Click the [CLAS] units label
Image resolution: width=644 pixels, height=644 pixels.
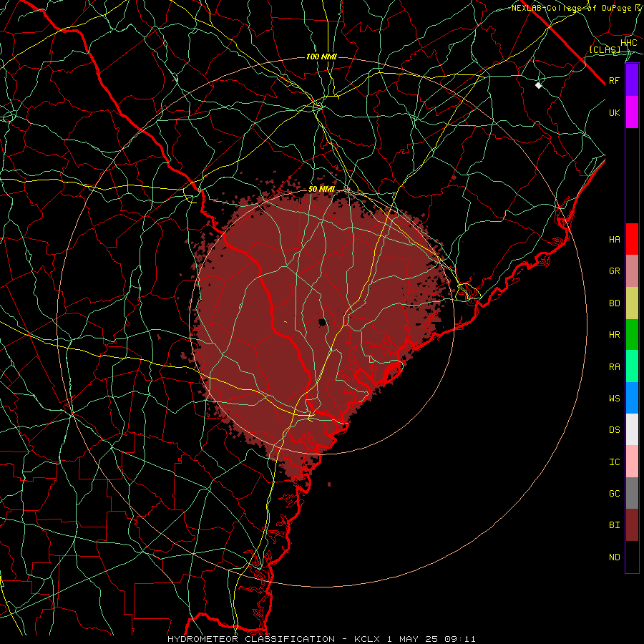(605, 49)
